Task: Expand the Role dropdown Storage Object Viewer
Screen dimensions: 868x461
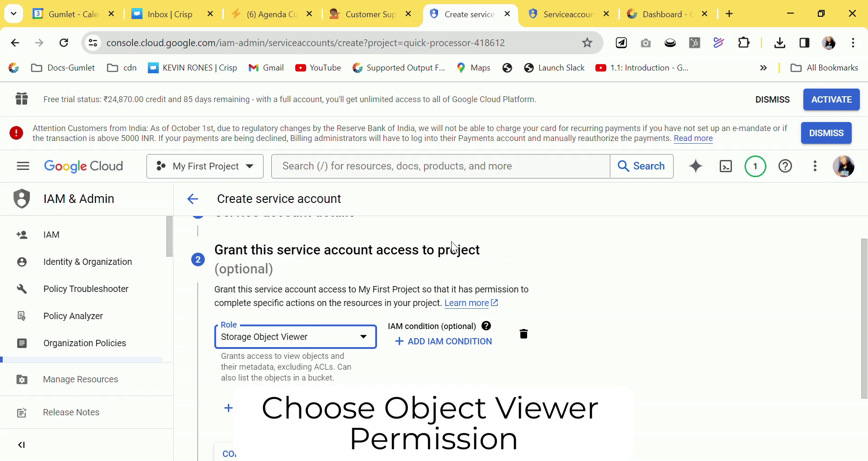Action: pyautogui.click(x=295, y=337)
